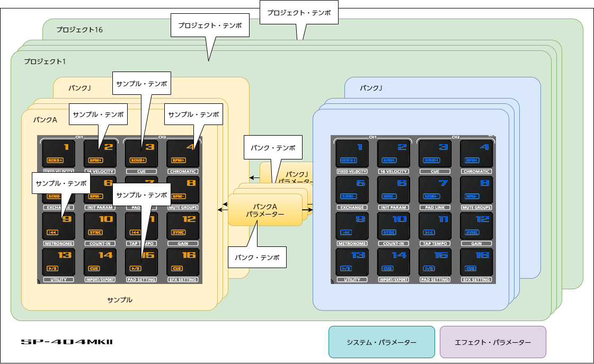Select EFX SETTING label under orange pad 16
Image resolution: width=594 pixels, height=364 pixels.
pyautogui.click(x=182, y=279)
